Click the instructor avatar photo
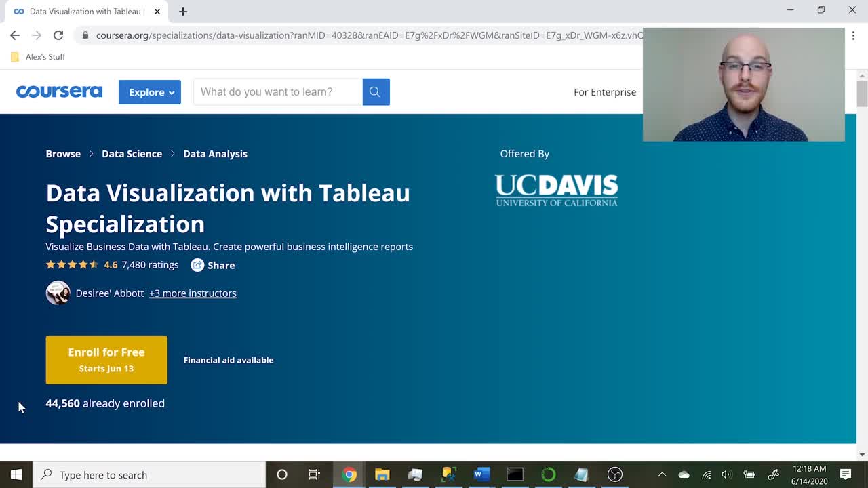Viewport: 868px width, 488px height. point(58,293)
